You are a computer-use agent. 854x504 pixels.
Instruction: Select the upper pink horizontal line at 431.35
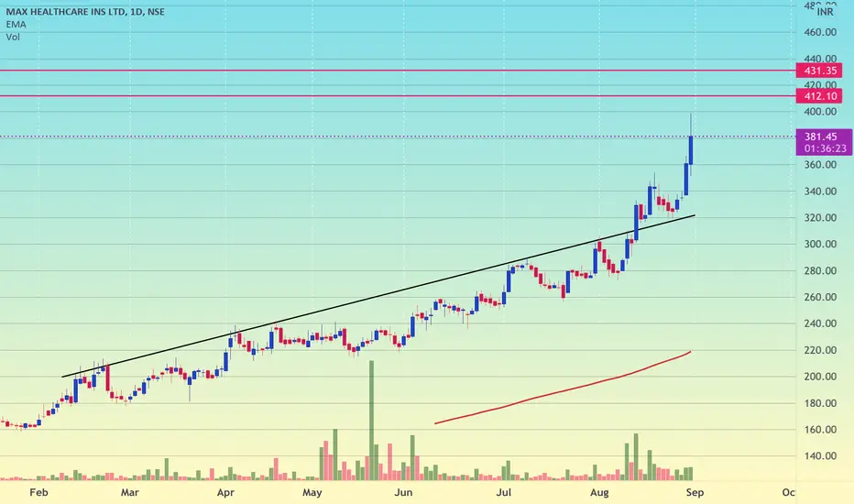(398, 71)
